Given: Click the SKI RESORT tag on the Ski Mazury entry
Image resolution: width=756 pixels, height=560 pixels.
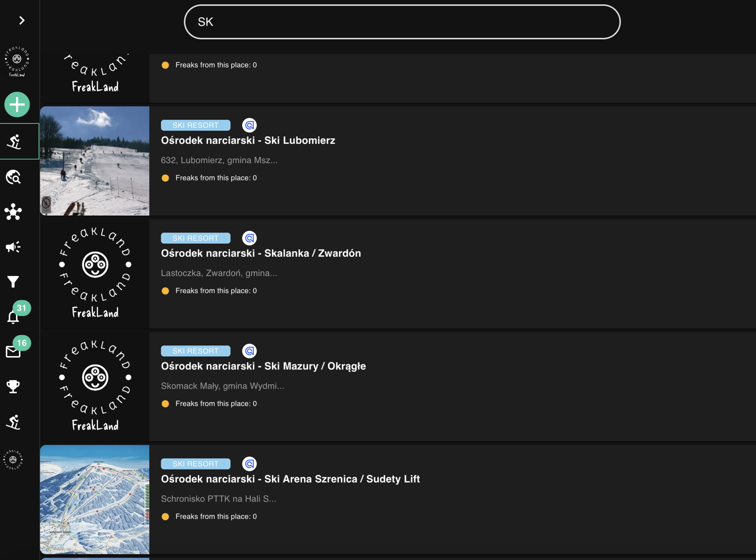Looking at the screenshot, I should [x=195, y=351].
